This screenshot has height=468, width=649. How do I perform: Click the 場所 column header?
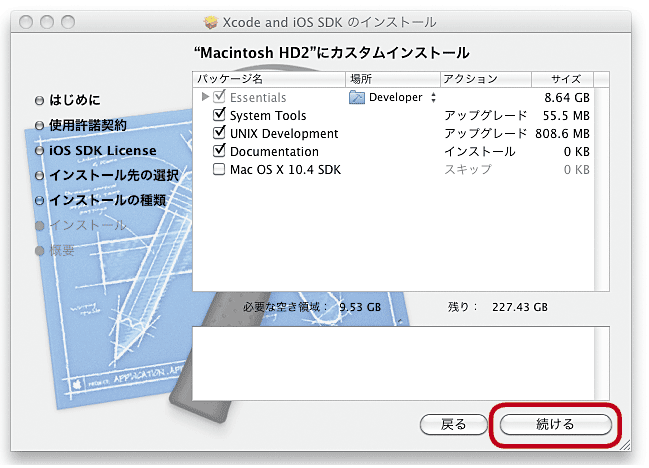coord(392,79)
